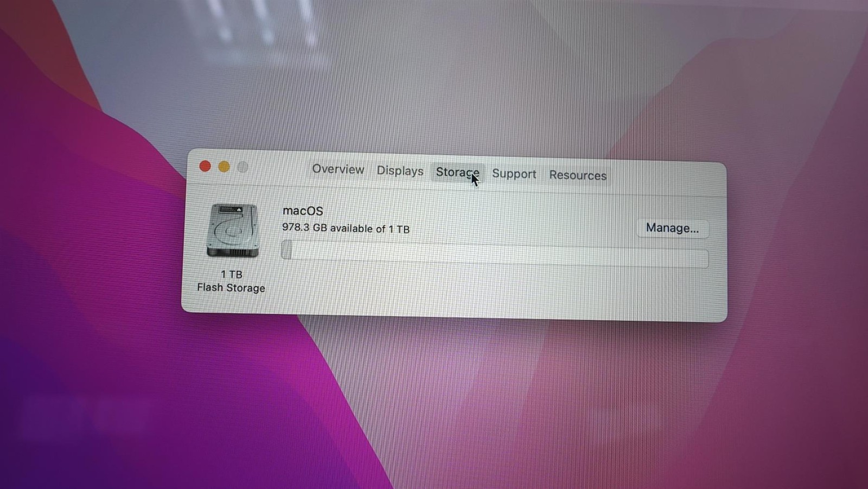Open the Resources tab
Image resolution: width=868 pixels, height=489 pixels.
(x=578, y=176)
